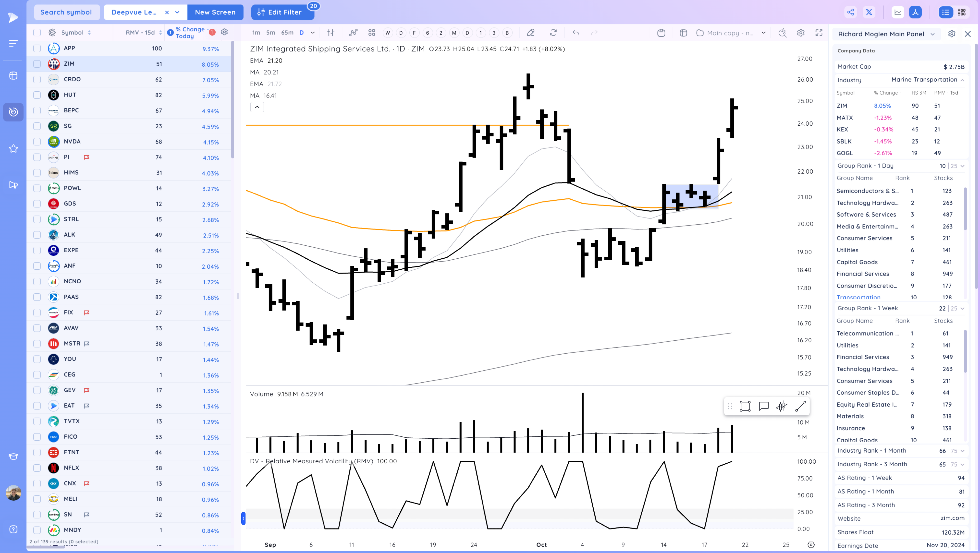
Task: Expand the Industry Rank - 1 Month section
Action: (962, 451)
